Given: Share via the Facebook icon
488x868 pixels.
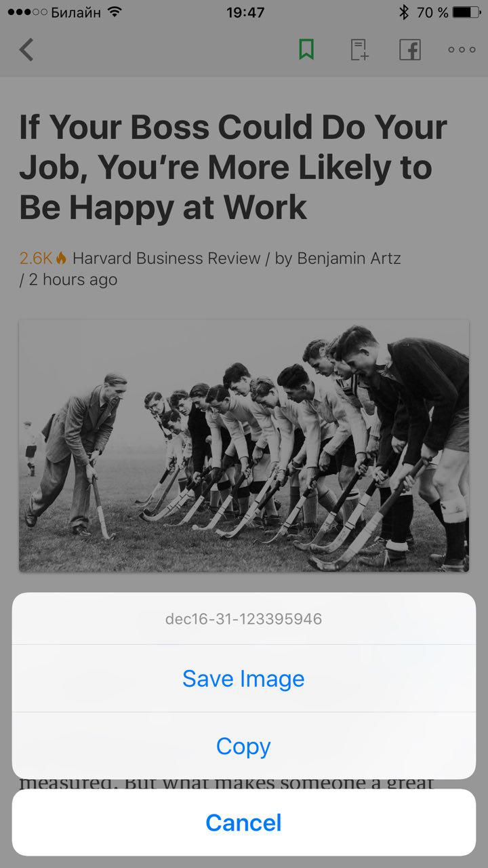Looking at the screenshot, I should (x=410, y=50).
